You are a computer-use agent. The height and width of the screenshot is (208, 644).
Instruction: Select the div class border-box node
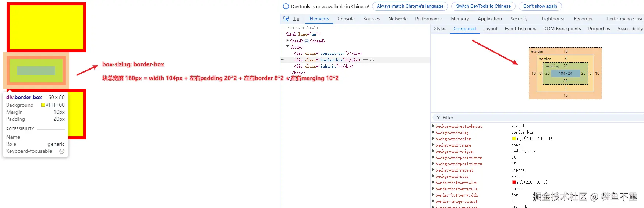327,60
